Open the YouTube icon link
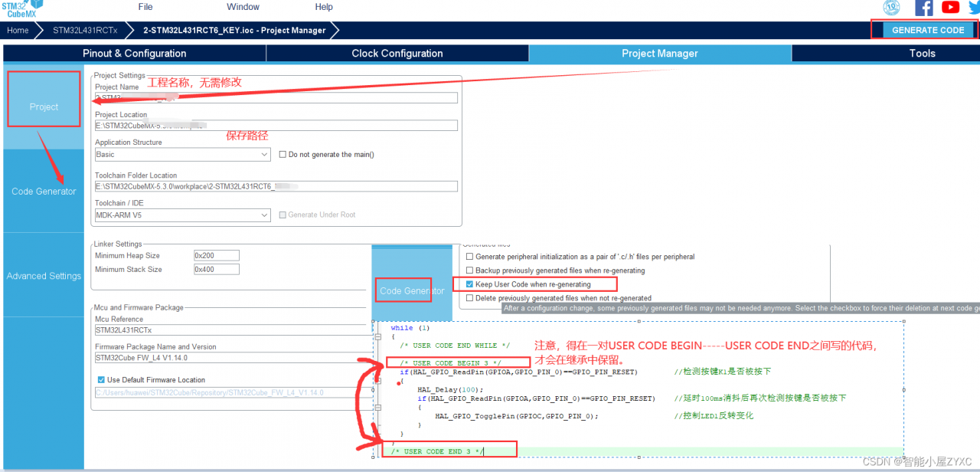This screenshot has width=980, height=472. (x=951, y=8)
